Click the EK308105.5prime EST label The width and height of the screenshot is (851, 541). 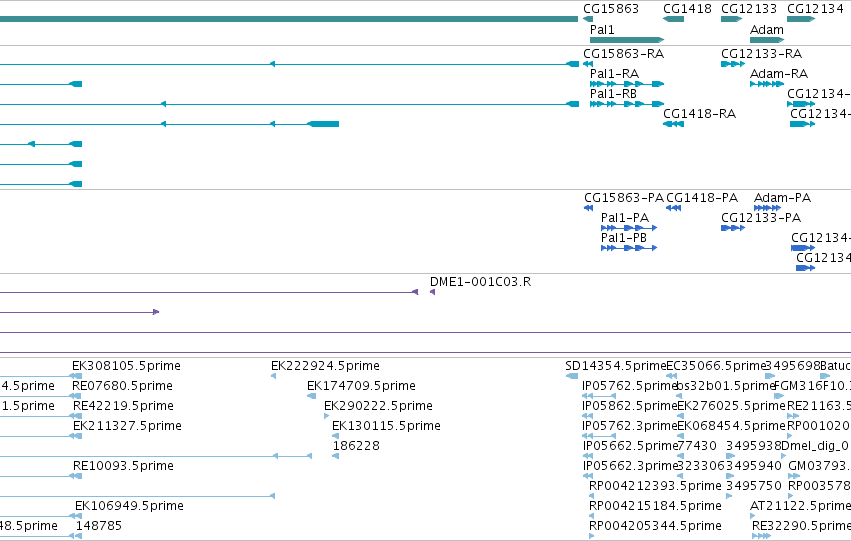pyautogui.click(x=126, y=366)
